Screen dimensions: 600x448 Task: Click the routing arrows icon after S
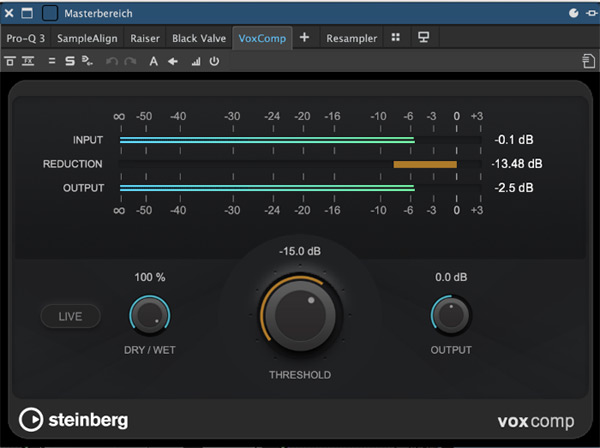[87, 61]
